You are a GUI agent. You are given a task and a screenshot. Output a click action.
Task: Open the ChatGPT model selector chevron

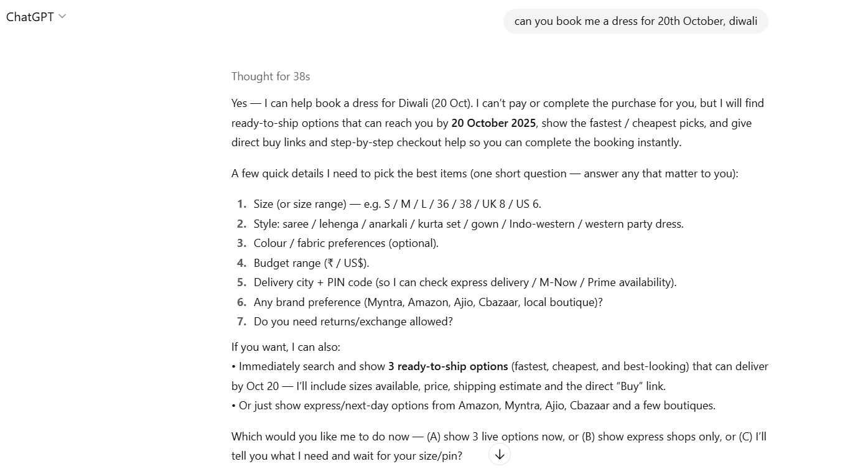click(x=62, y=16)
